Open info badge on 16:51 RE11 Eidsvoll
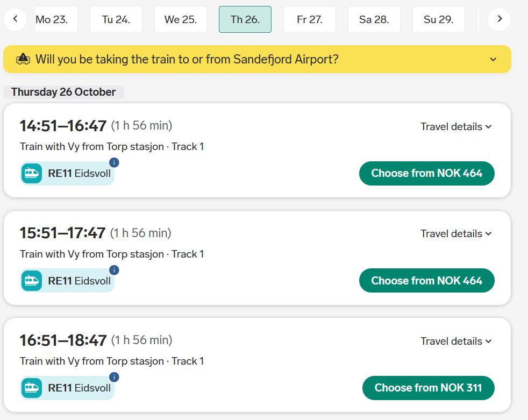 114,377
